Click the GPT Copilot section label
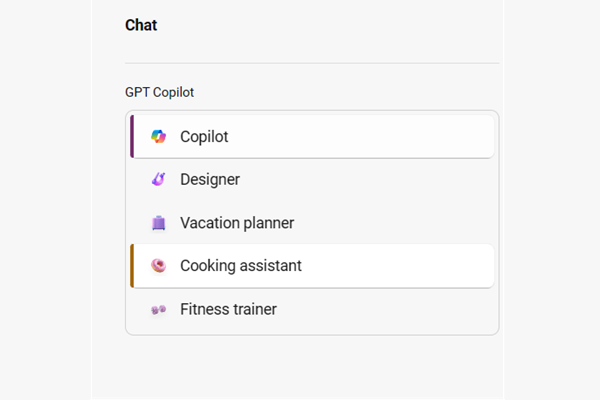This screenshot has height=400, width=600. click(159, 92)
